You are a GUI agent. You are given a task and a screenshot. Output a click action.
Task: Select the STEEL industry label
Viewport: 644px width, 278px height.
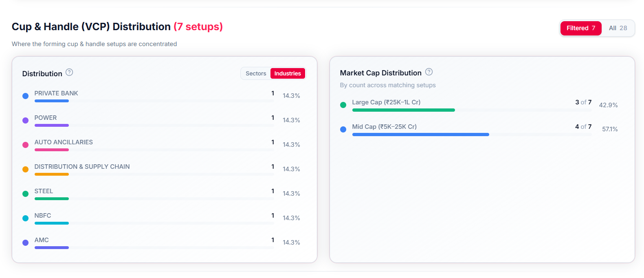point(44,191)
